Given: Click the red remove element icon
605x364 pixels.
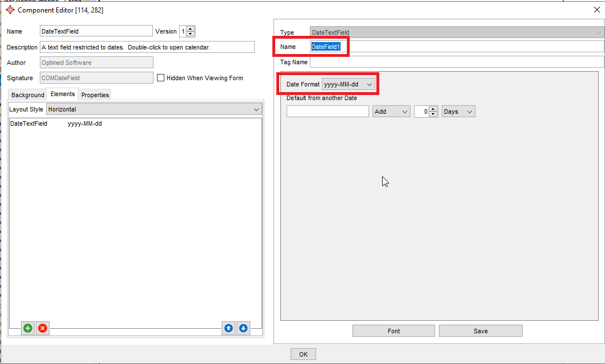Looking at the screenshot, I should coord(42,328).
